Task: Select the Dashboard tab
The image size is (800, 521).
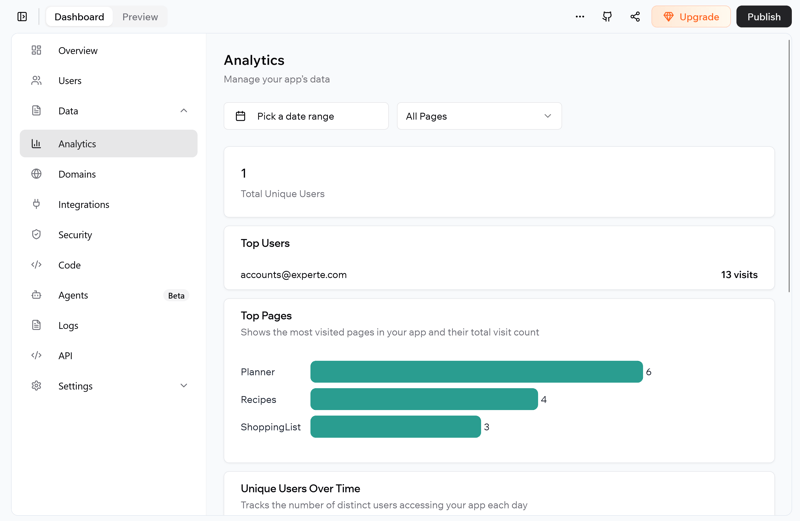Action: click(x=79, y=17)
